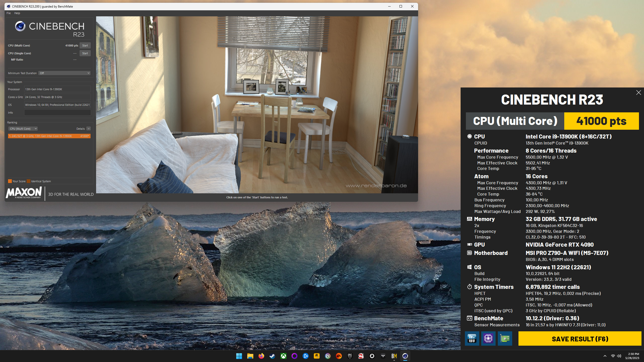Click the System Timers clock icon
This screenshot has height=362, width=644.
tap(469, 287)
